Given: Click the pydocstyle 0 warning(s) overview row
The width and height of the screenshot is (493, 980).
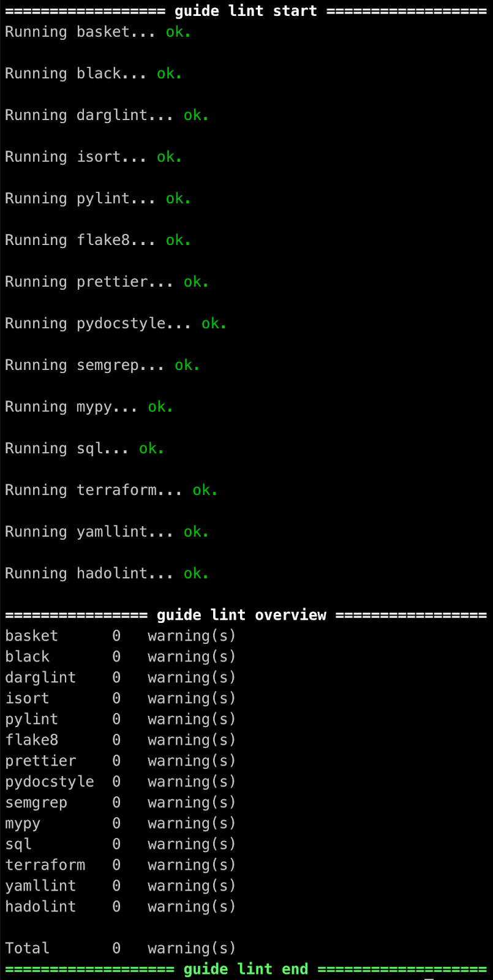Looking at the screenshot, I should 120,782.
